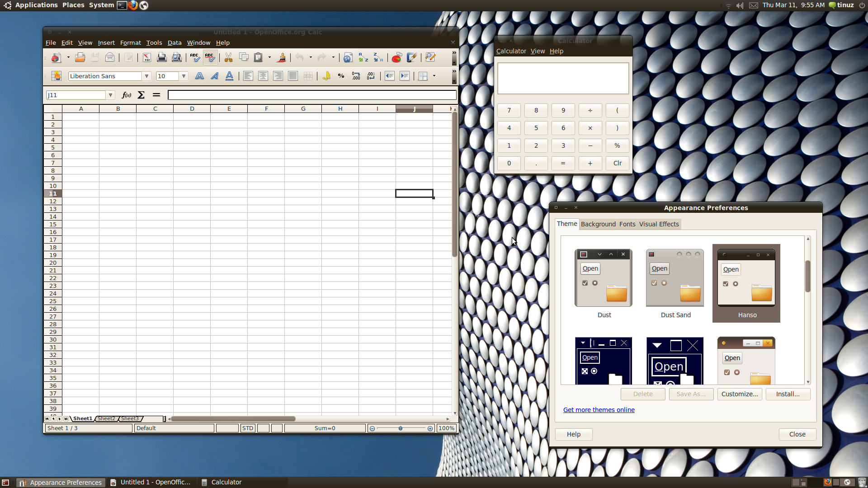Click the Sort Ascending A-Z icon

(x=363, y=57)
